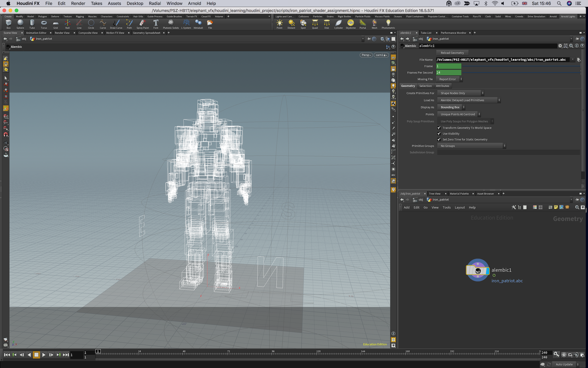Switch to Geometry Spreadsheet tab
This screenshot has width=588, height=368.
146,33
